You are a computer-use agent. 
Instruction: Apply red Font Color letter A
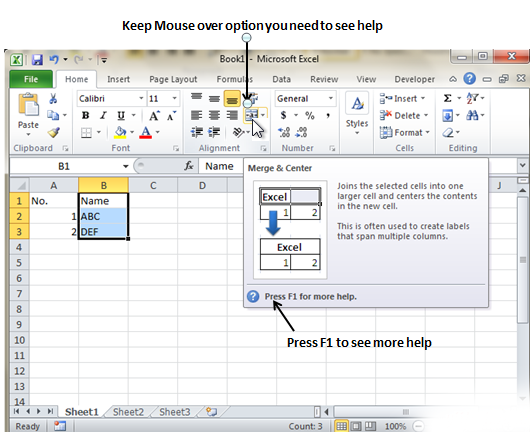(x=146, y=132)
